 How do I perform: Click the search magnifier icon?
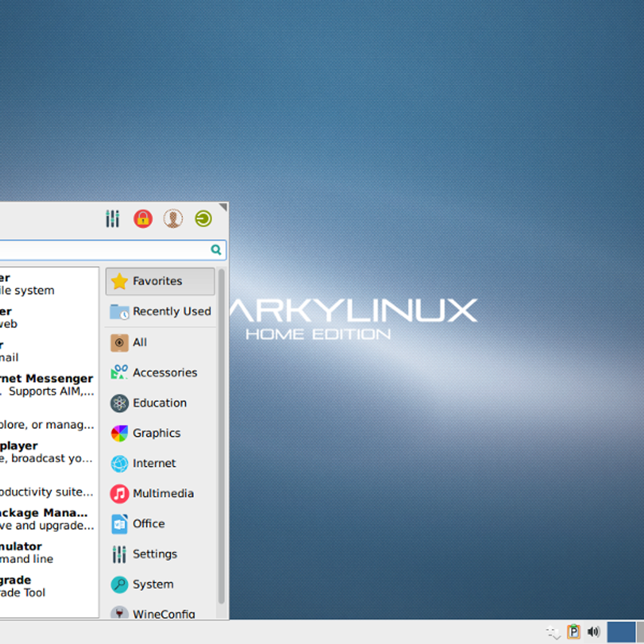click(x=216, y=250)
